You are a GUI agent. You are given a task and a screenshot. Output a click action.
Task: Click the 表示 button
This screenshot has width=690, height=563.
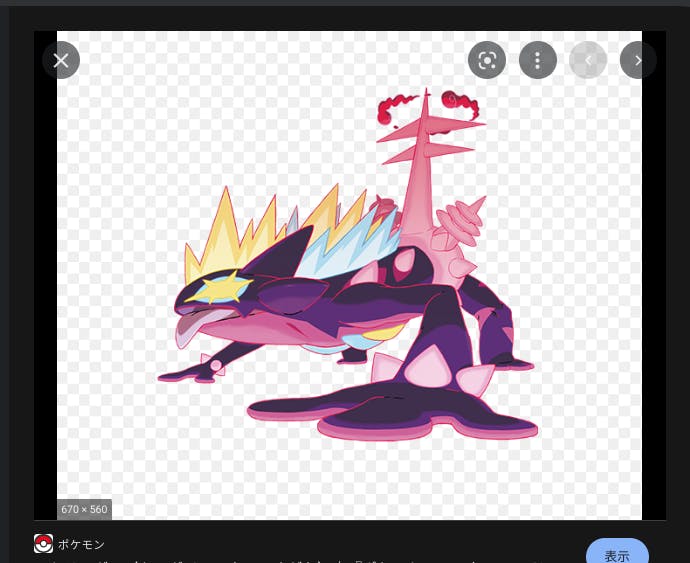[x=617, y=553]
